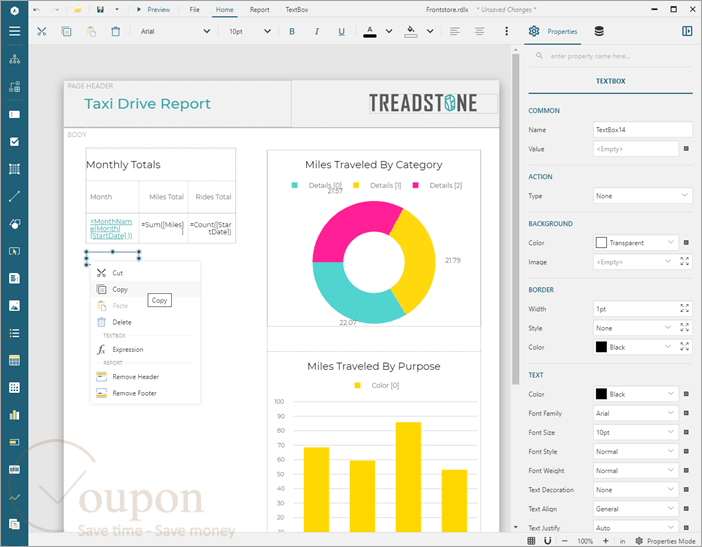The image size is (702, 547).
Task: Open the Text Align General dropdown
Action: [636, 509]
